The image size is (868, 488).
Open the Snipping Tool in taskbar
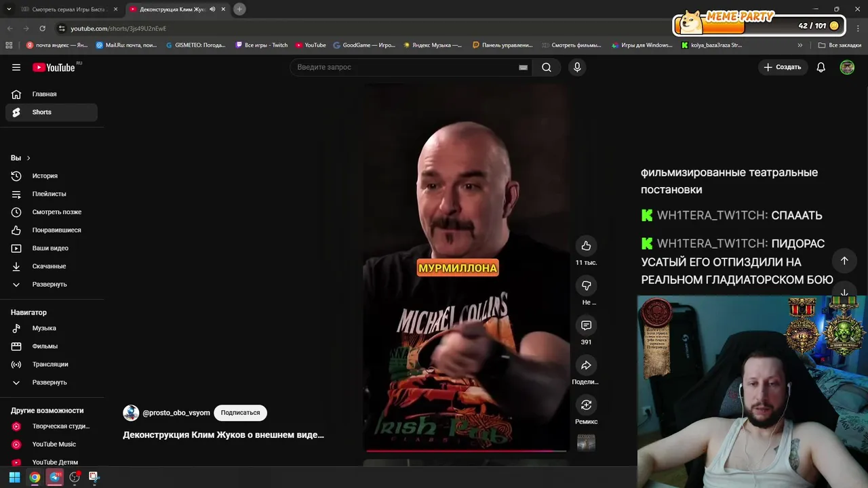pyautogui.click(x=94, y=477)
